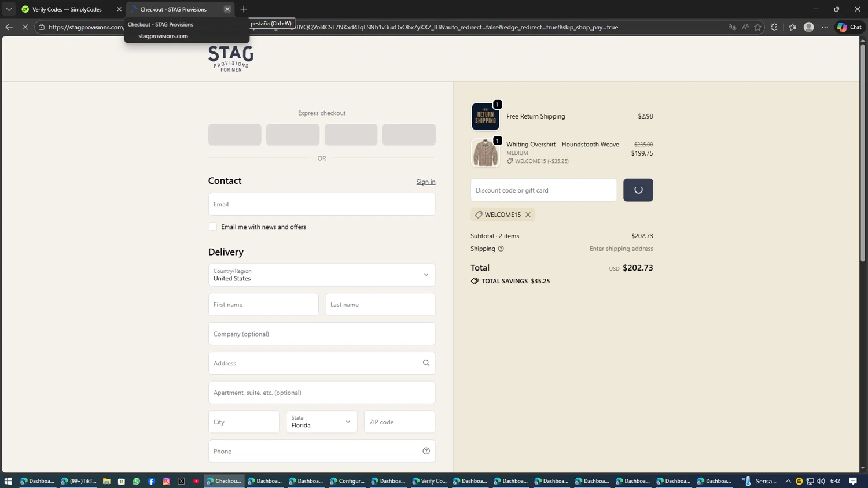Open the State dropdown

coord(322,422)
